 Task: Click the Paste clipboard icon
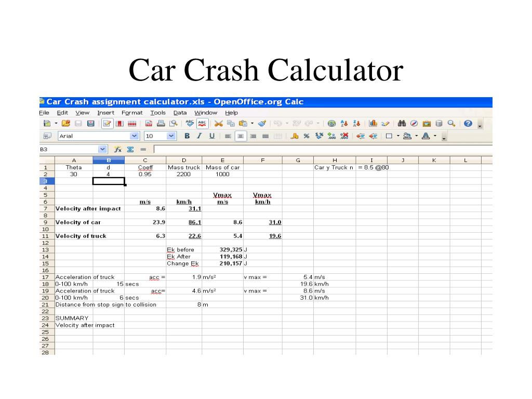coord(243,124)
